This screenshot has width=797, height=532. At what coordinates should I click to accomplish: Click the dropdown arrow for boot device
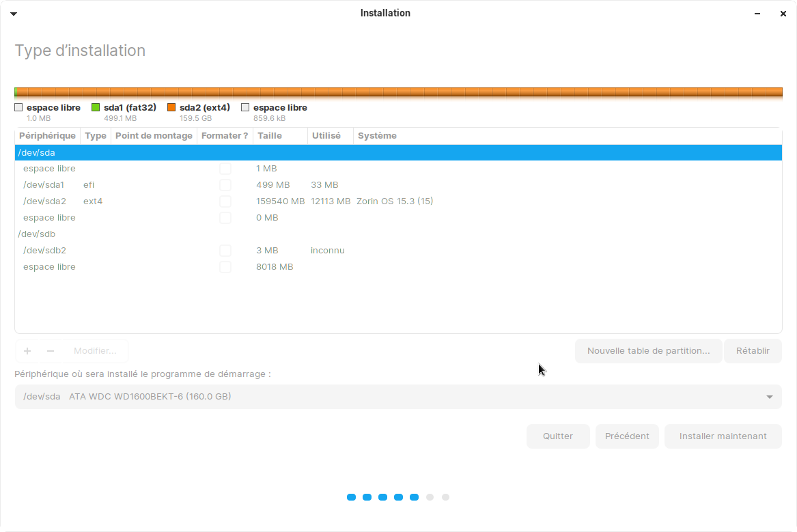click(770, 397)
